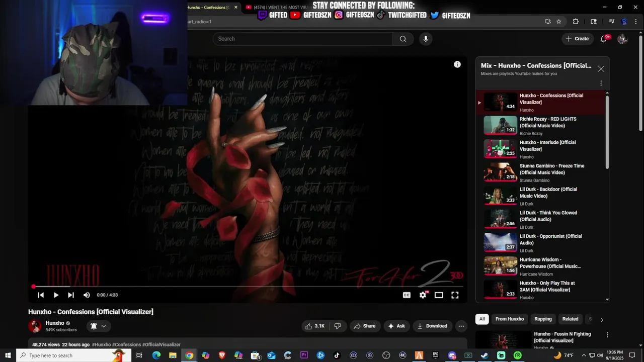Image resolution: width=644 pixels, height=362 pixels.
Task: Close the Mix playlist panel
Action: click(601, 69)
